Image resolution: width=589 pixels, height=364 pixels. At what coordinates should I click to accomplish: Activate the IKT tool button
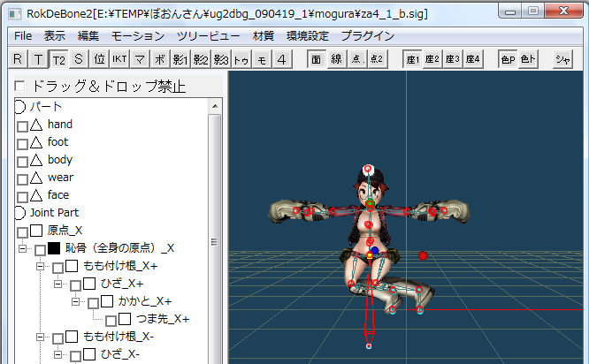pyautogui.click(x=119, y=60)
